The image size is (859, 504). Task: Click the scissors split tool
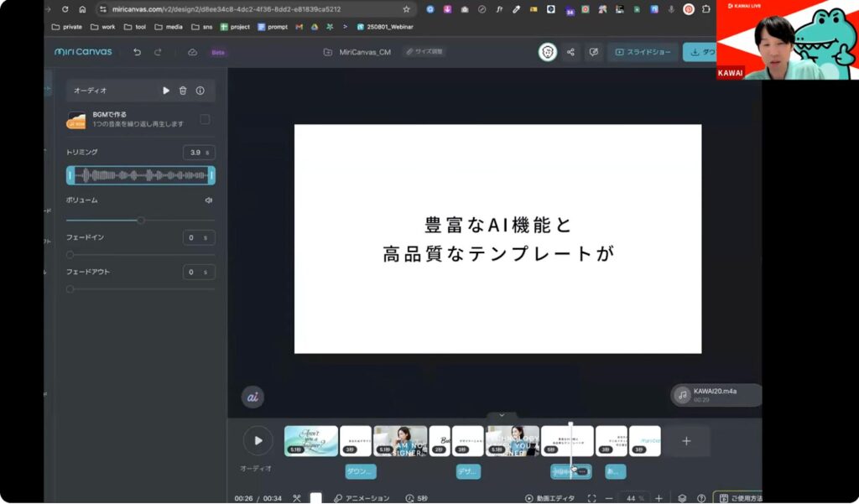point(296,498)
